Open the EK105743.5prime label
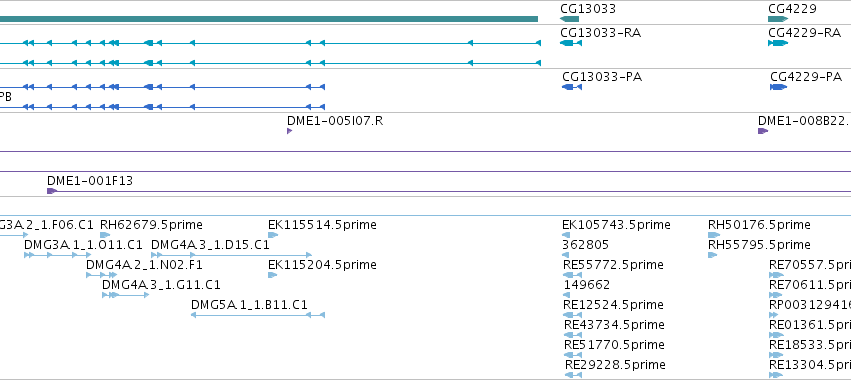Image resolution: width=851 pixels, height=380 pixels. 617,225
